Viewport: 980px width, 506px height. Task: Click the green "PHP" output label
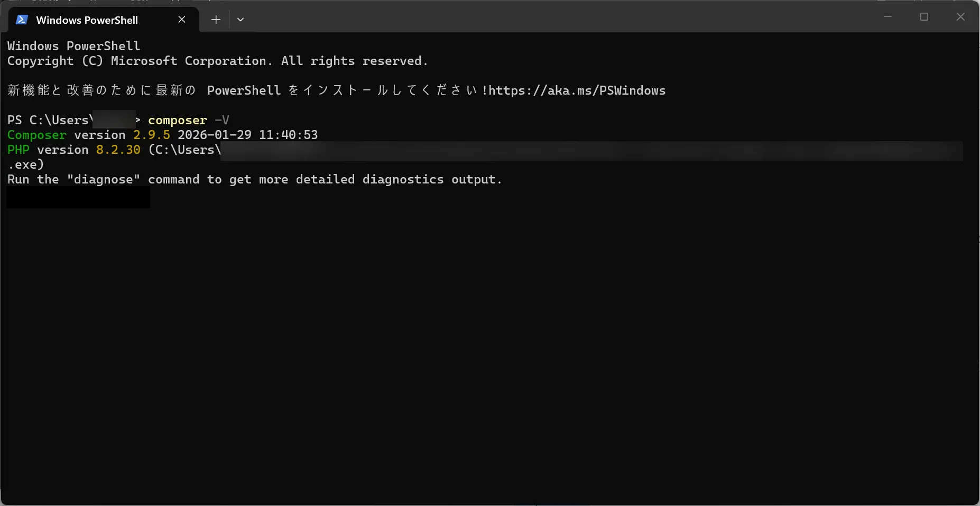click(x=19, y=150)
